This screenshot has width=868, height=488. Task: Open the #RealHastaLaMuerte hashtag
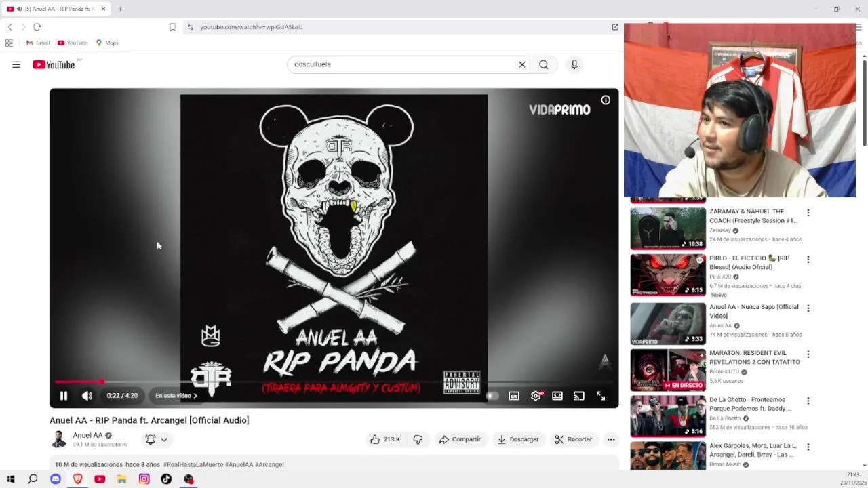193,464
